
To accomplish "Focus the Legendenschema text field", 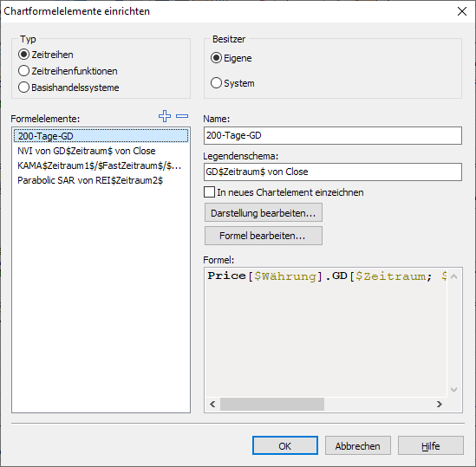I will (x=333, y=172).
